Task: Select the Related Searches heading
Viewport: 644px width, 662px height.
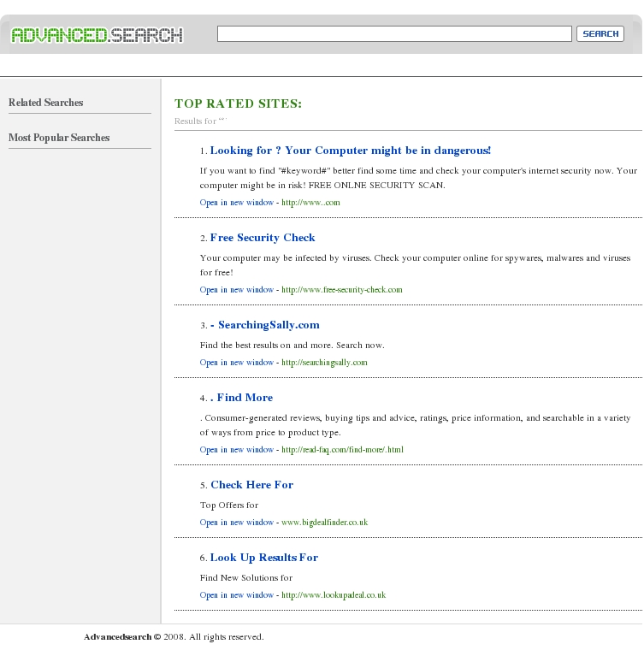Action: click(x=45, y=103)
